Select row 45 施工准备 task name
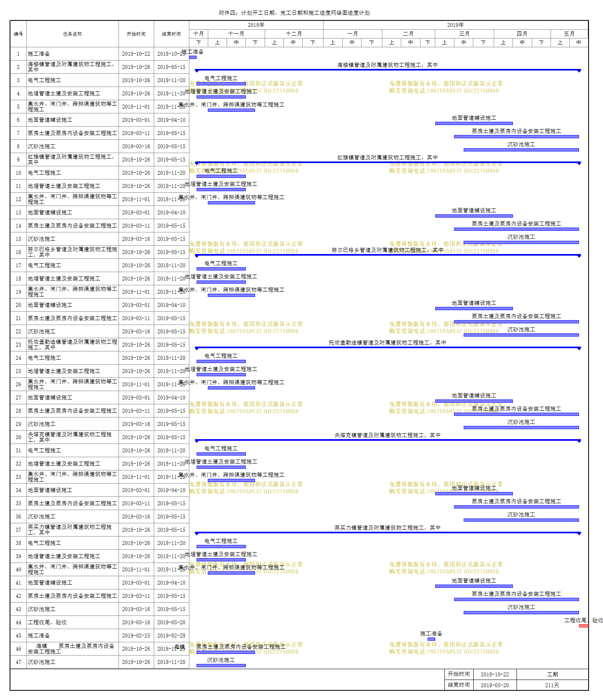Viewport: 603px width, 700px height. pos(39,635)
